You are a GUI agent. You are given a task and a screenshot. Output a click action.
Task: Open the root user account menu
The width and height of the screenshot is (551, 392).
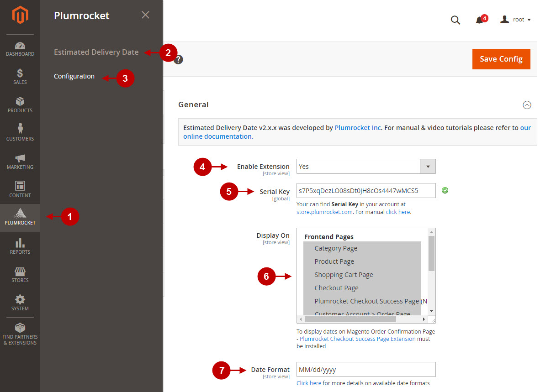pyautogui.click(x=515, y=20)
